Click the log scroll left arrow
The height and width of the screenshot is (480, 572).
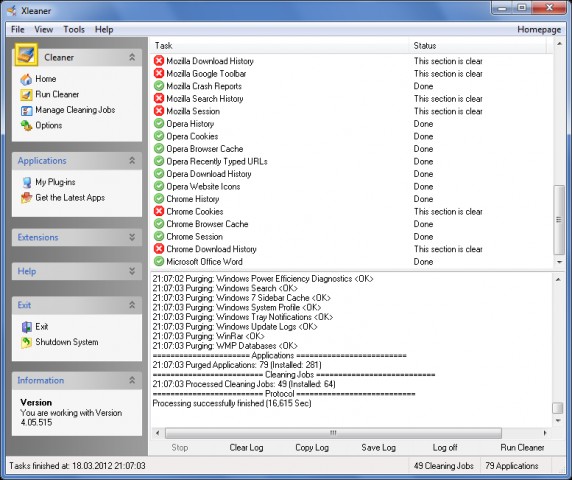coord(157,433)
